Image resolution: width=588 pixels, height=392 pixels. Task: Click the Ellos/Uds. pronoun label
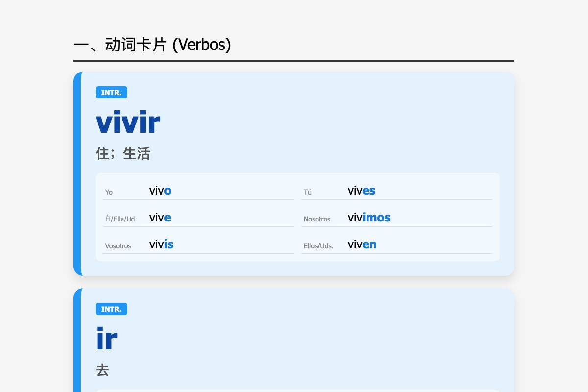(x=318, y=246)
